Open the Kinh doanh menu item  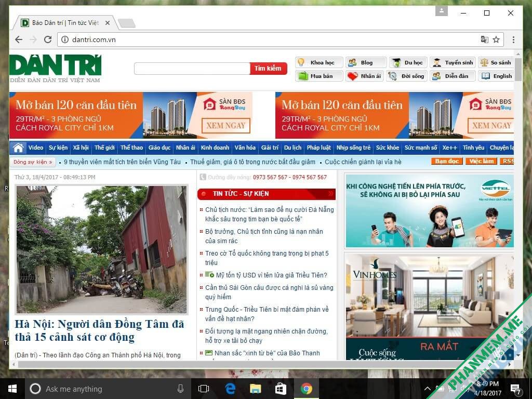point(215,148)
